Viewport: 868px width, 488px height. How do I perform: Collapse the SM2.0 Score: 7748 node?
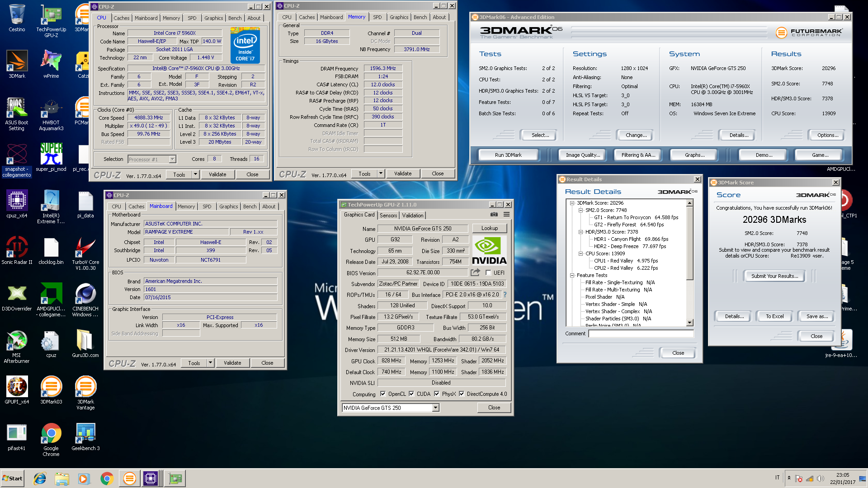tap(580, 210)
